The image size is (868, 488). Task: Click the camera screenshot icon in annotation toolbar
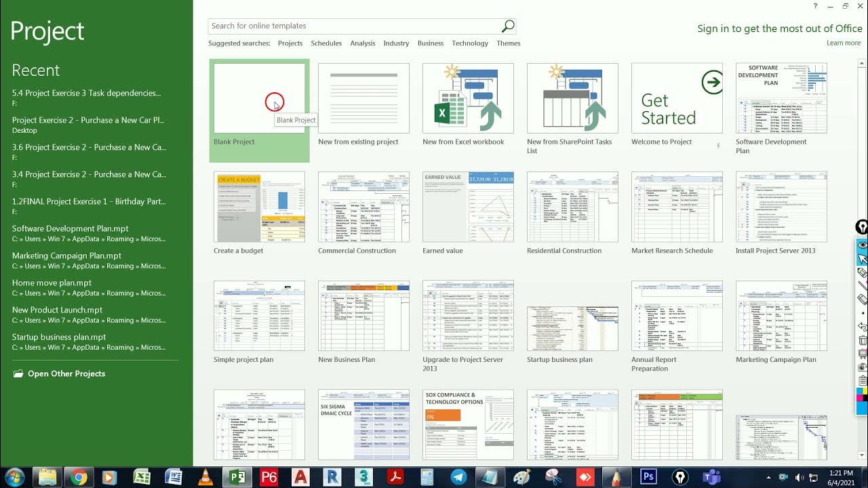coord(863,367)
